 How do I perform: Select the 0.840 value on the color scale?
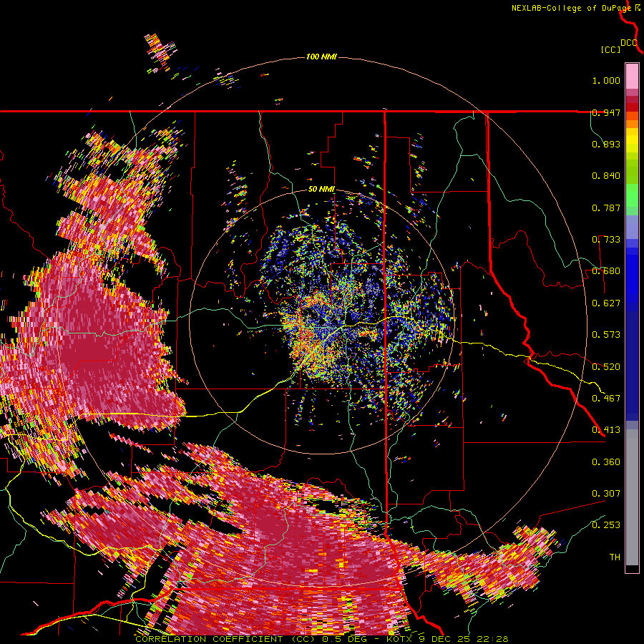click(606, 176)
